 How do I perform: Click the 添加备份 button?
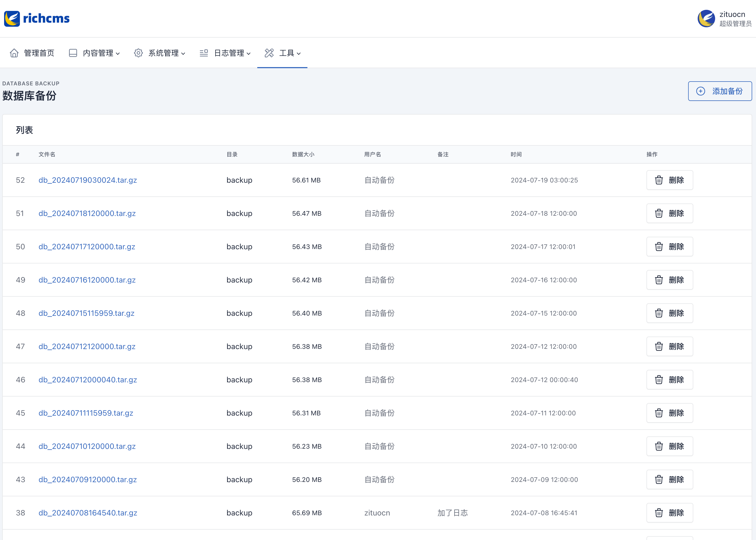[720, 91]
